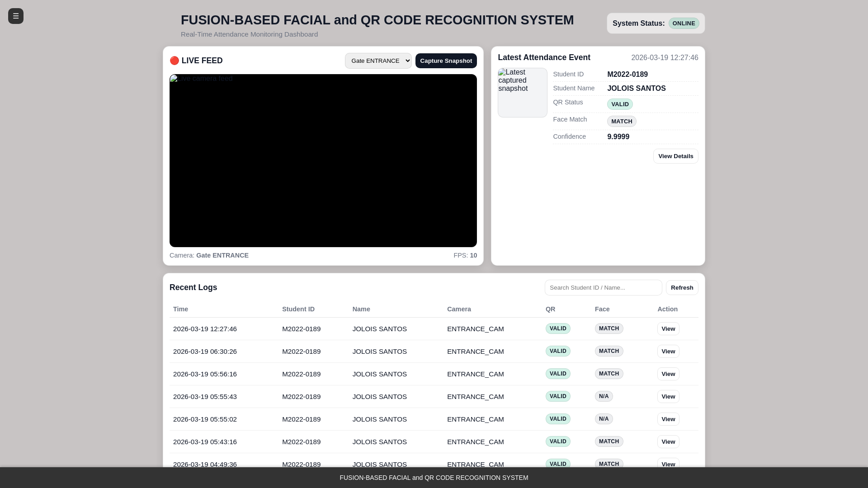This screenshot has width=868, height=488.
Task: Refresh the Recent Logs table
Action: (x=682, y=287)
